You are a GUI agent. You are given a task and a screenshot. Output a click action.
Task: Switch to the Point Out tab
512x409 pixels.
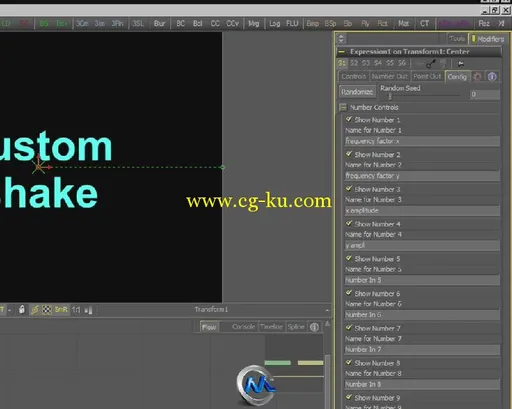click(x=427, y=77)
